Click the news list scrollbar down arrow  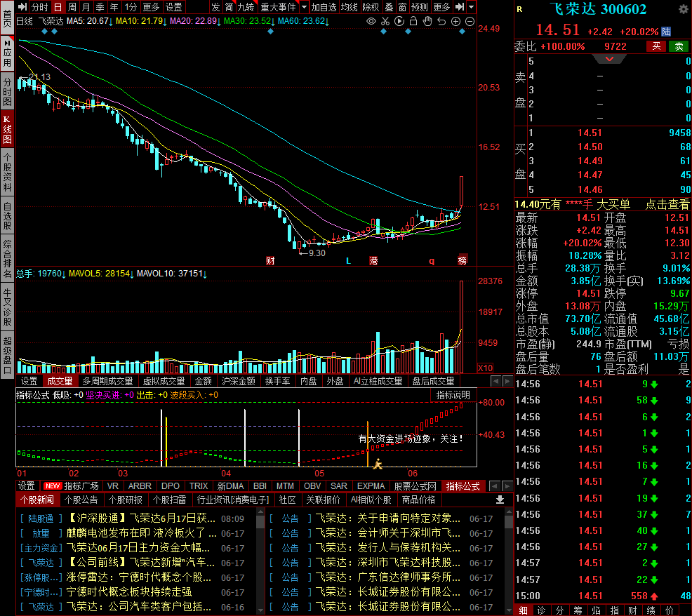(x=260, y=611)
